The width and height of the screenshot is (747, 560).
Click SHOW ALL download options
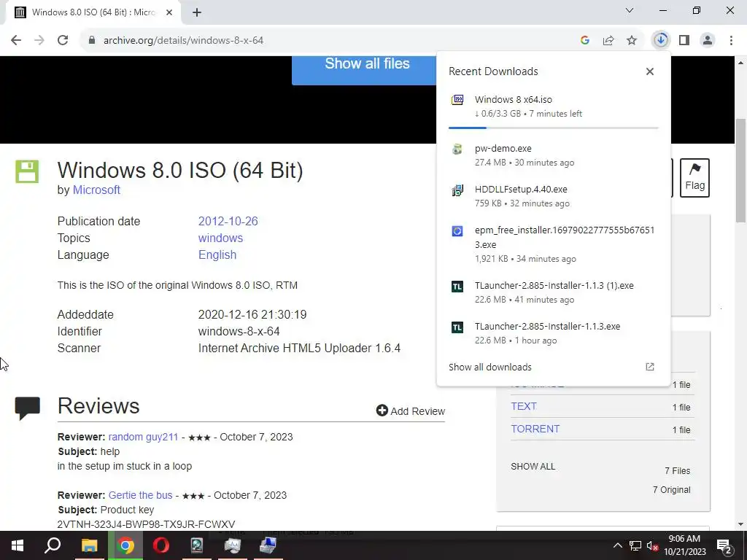pos(533,467)
